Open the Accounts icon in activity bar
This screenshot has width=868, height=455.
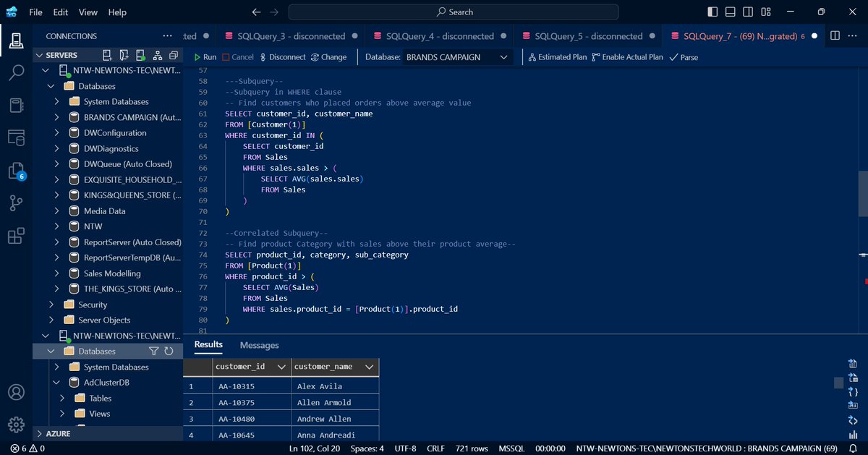[x=16, y=392]
